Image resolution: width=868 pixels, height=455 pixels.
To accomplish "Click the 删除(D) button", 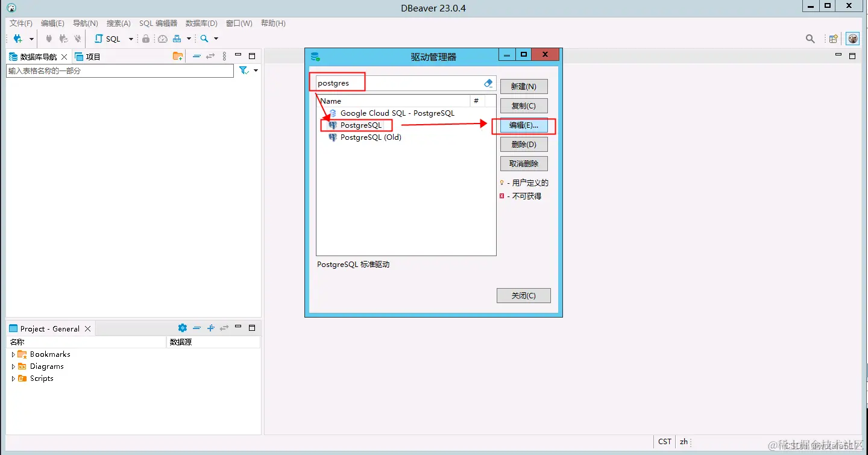I will tap(524, 145).
